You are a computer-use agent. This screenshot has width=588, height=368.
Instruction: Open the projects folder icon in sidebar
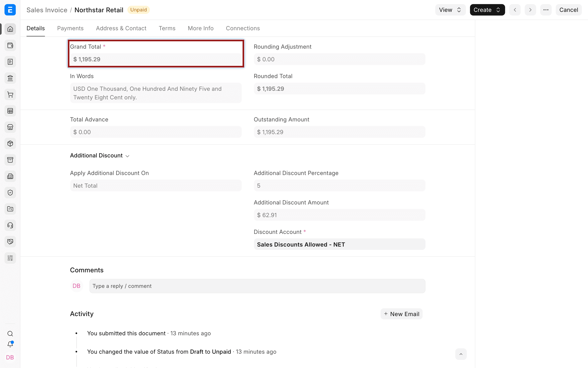click(x=10, y=209)
